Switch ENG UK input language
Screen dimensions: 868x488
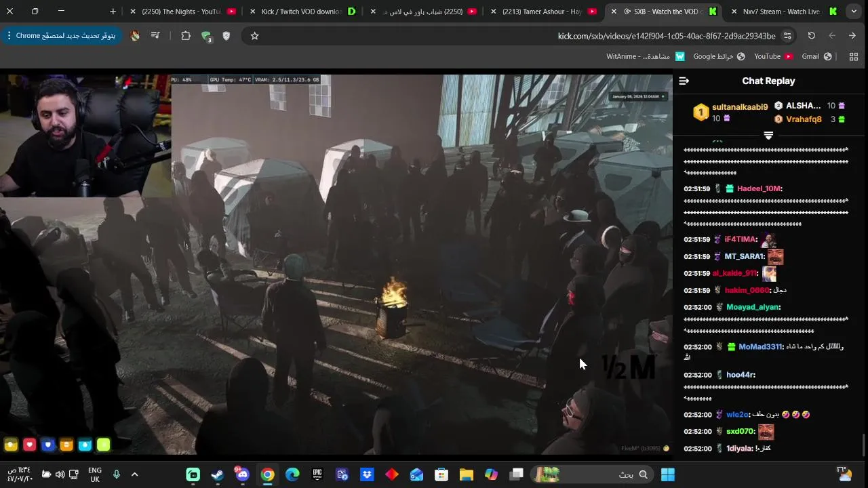[x=95, y=474]
